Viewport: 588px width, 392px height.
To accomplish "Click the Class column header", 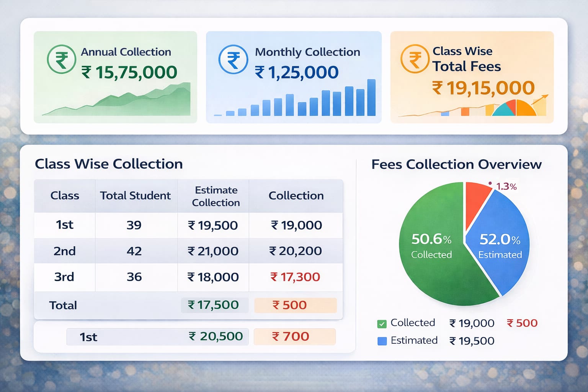I will point(65,196).
